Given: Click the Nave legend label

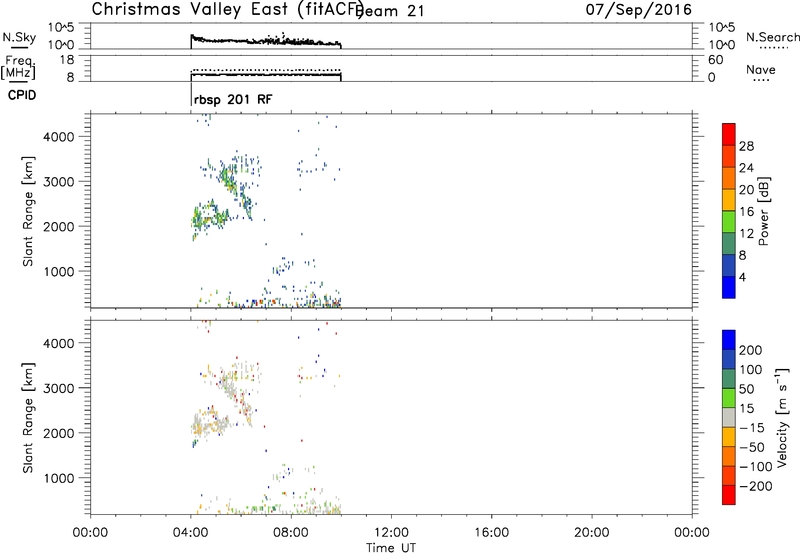Looking at the screenshot, I should point(761,70).
